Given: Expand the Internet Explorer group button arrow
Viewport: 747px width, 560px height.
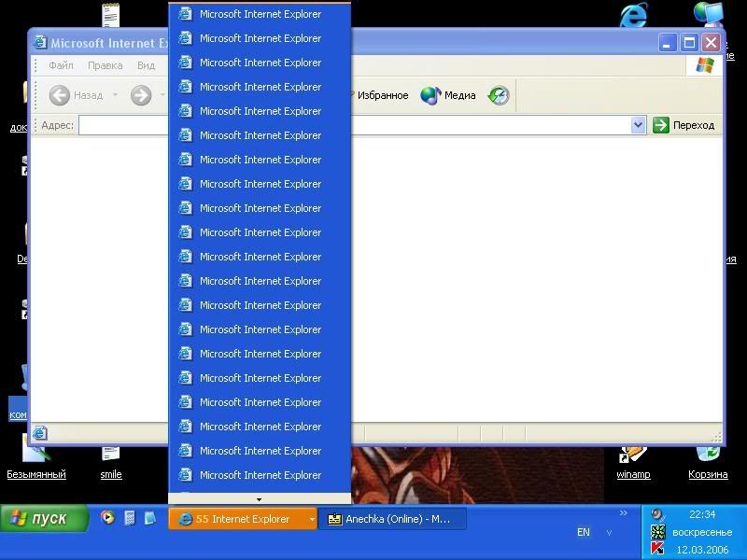Looking at the screenshot, I should coord(312,519).
